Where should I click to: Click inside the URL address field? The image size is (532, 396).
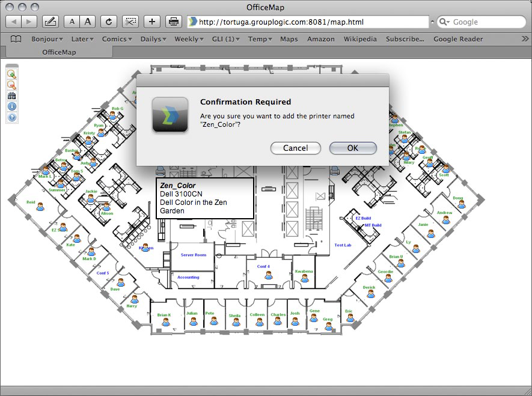pyautogui.click(x=301, y=21)
